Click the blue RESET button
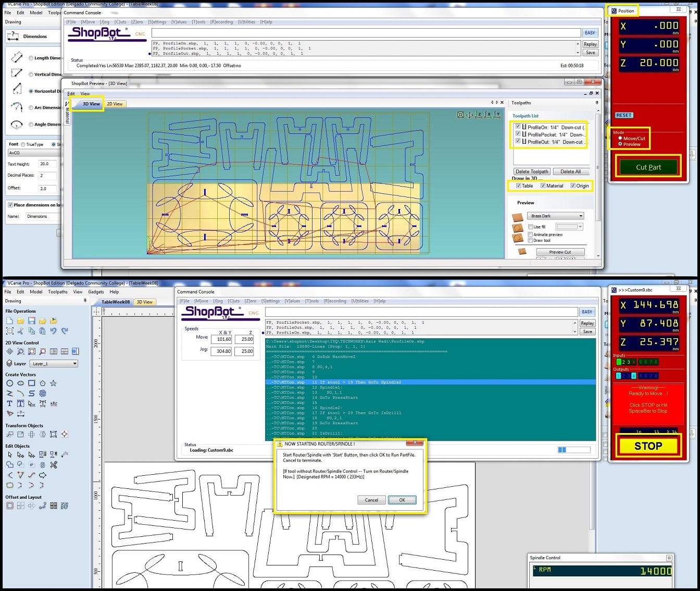Image resolution: width=700 pixels, height=591 pixels. tap(624, 115)
